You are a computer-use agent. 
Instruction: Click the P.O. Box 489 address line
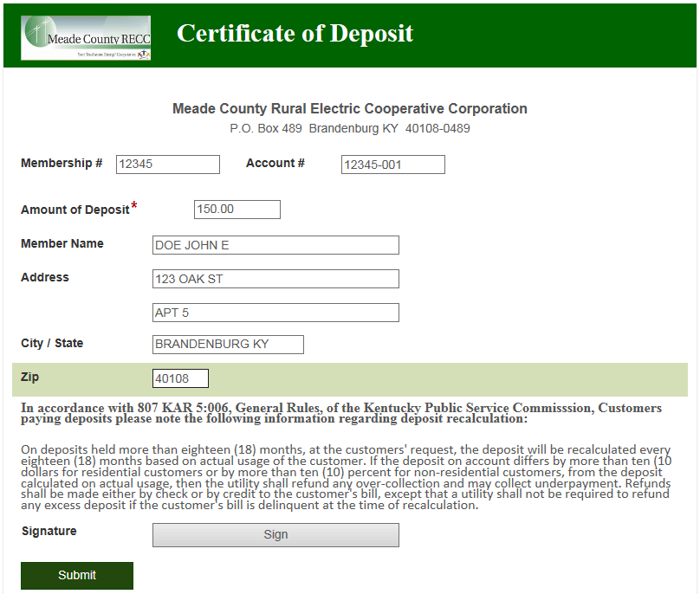(349, 128)
